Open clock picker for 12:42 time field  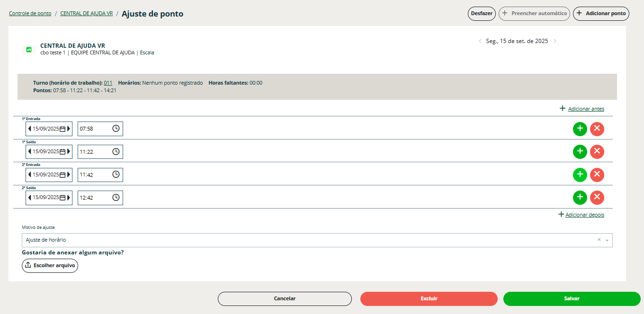[116, 198]
